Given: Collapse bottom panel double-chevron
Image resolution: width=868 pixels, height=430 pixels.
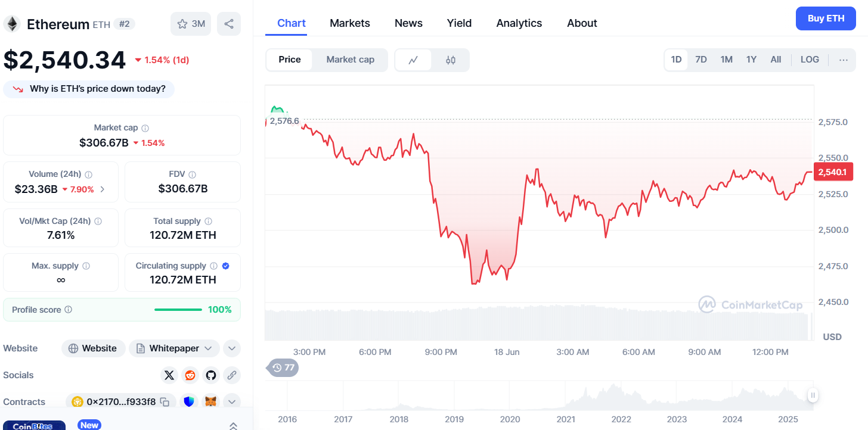Looking at the screenshot, I should tap(234, 425).
